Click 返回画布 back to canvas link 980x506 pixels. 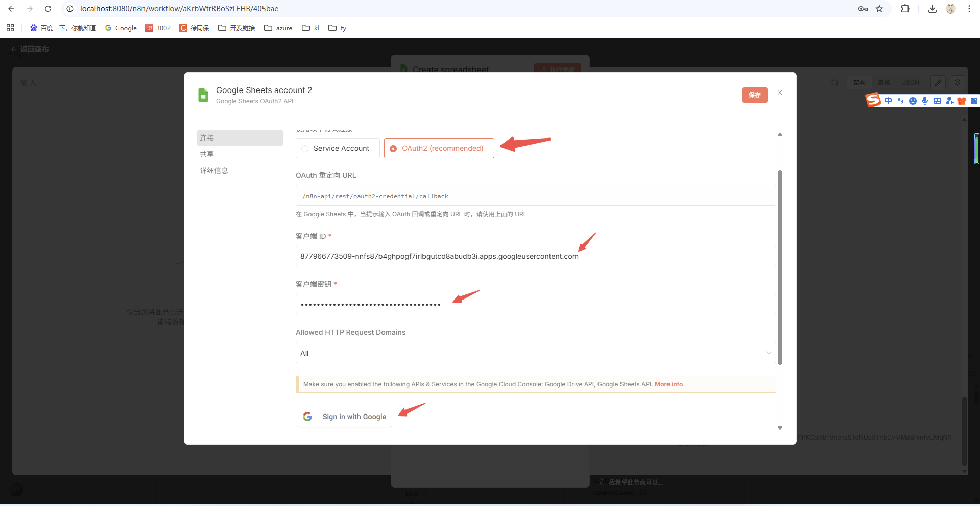coord(30,49)
